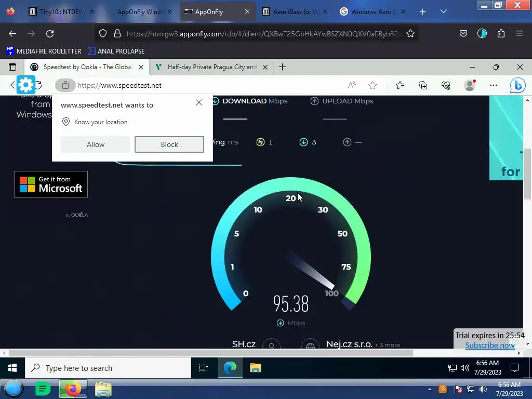Open Bing chat sidebar icon
The width and height of the screenshot is (532, 399).
click(518, 86)
